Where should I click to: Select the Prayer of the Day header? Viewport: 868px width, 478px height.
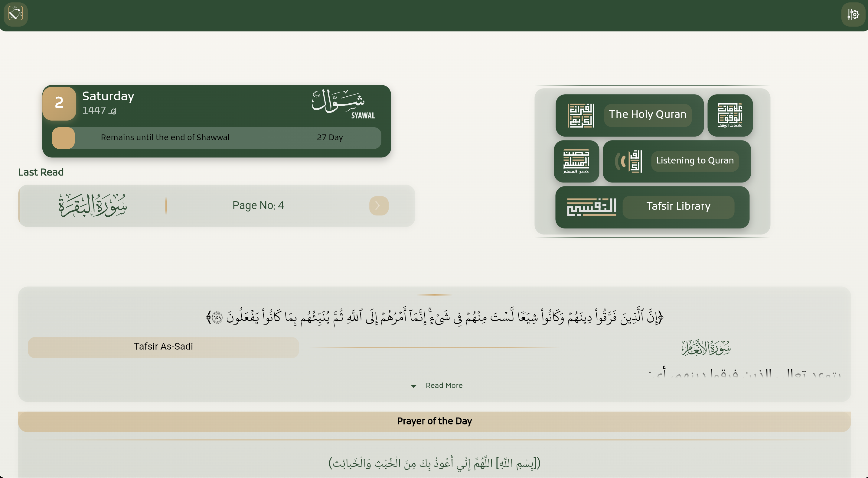[434, 421]
